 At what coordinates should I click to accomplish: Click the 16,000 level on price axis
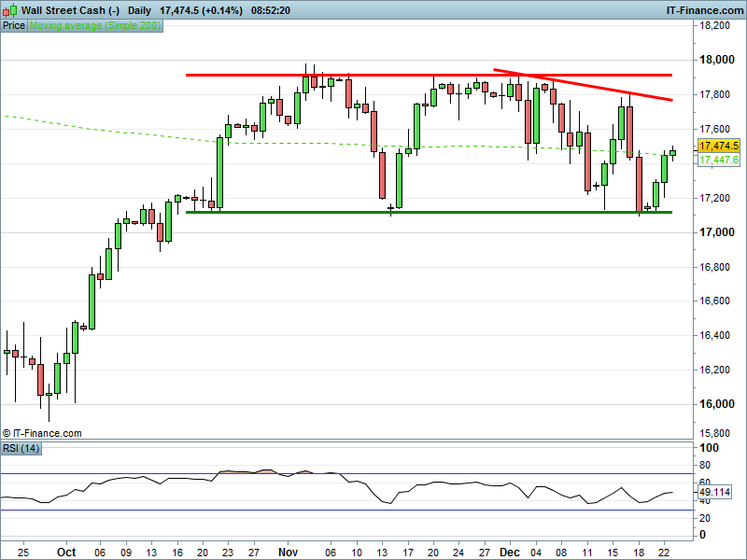tap(716, 404)
